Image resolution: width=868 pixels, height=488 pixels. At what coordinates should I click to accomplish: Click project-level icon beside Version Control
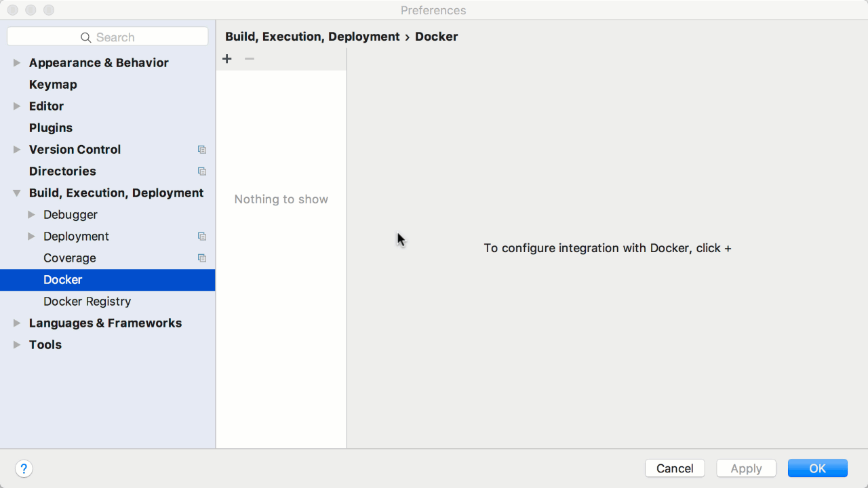[201, 150]
